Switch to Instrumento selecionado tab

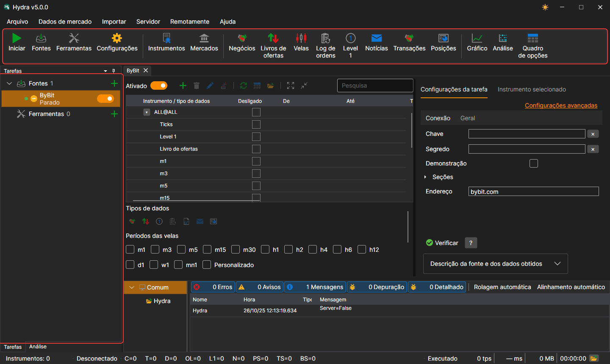532,89
